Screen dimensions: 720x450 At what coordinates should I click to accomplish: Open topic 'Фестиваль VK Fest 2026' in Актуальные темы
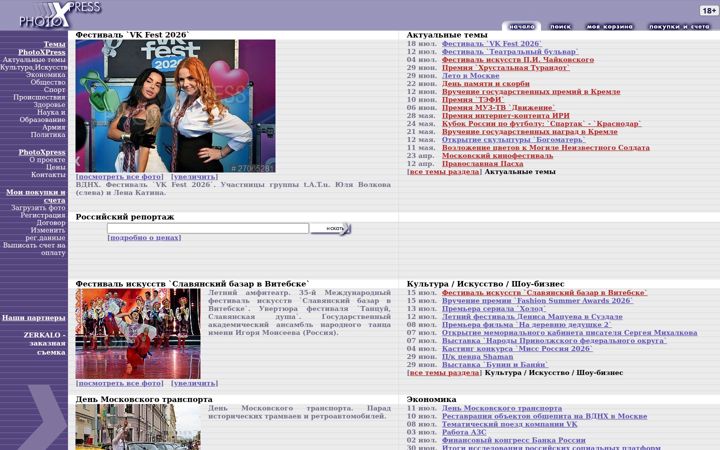point(491,44)
